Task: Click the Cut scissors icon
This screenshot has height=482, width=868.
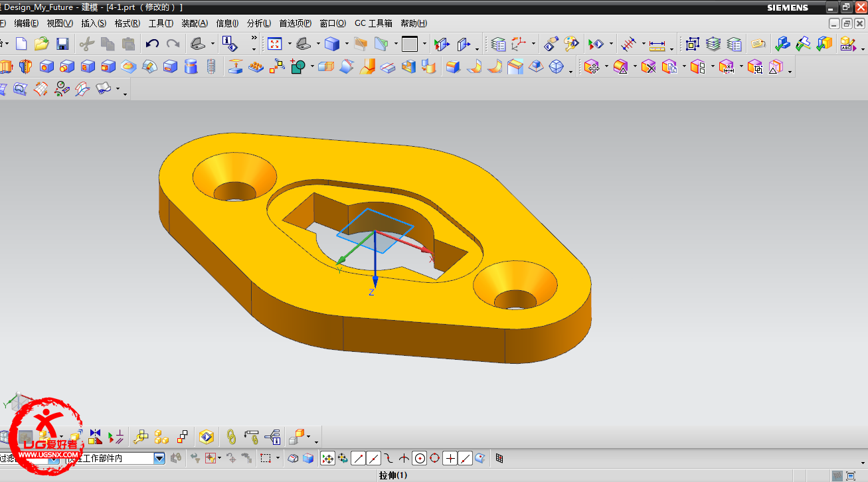Action: (x=86, y=44)
